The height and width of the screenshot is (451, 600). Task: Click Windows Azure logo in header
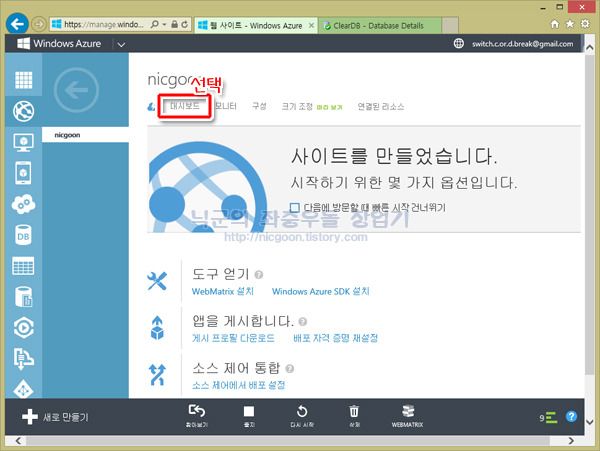point(59,44)
